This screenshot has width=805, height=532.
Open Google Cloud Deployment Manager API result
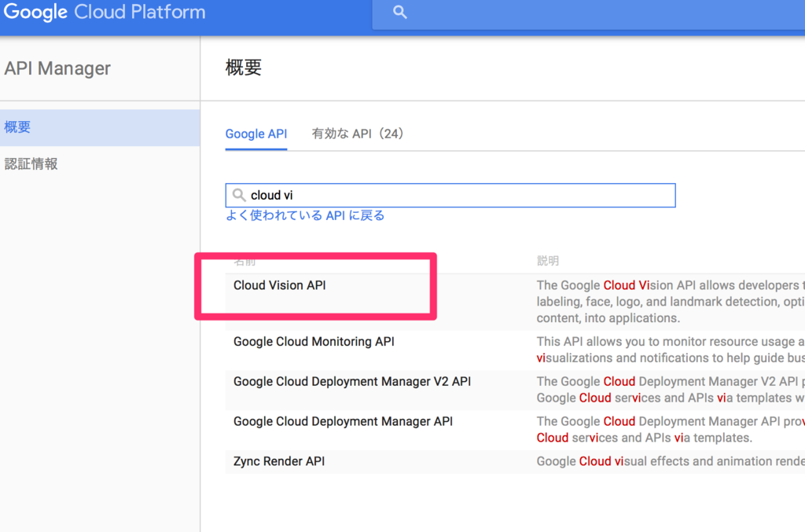point(343,422)
